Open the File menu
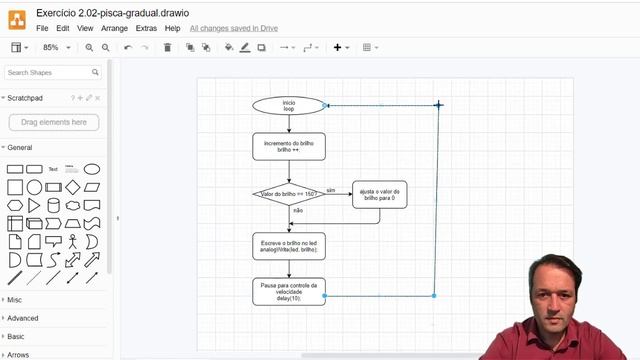Screen dimensions: 640x360 (42, 28)
